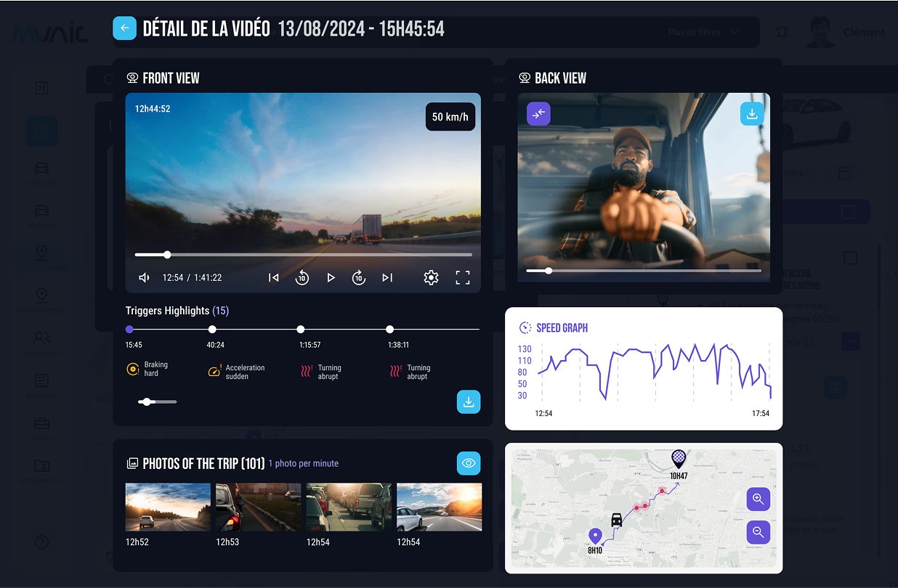Seek on the front view progress bar
This screenshot has height=588, width=898.
coord(304,255)
